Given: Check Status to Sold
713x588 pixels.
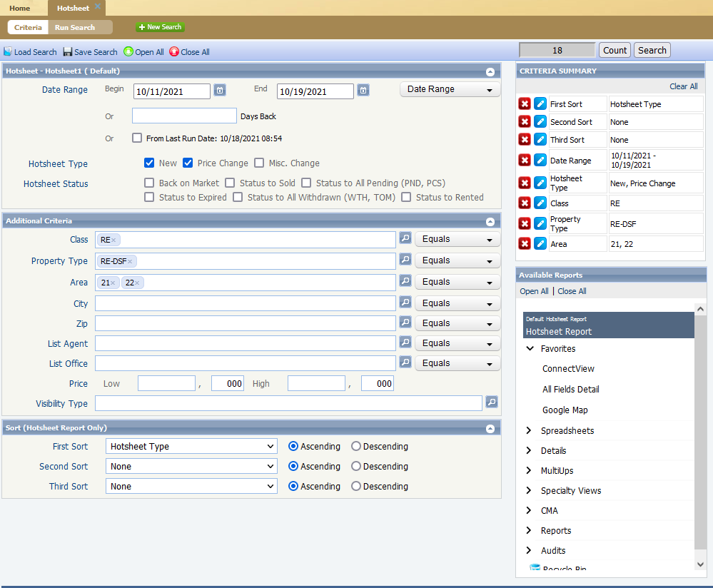Looking at the screenshot, I should (230, 183).
